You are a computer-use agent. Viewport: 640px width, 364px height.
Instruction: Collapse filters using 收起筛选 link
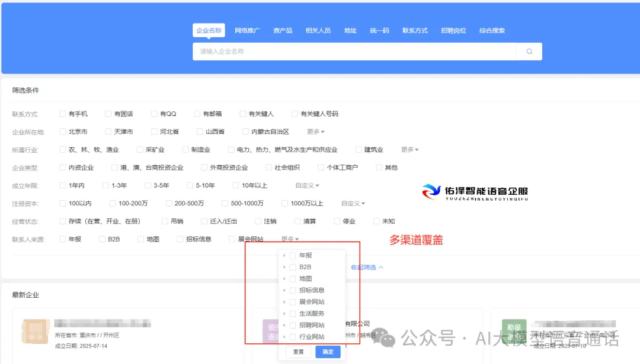click(x=364, y=266)
